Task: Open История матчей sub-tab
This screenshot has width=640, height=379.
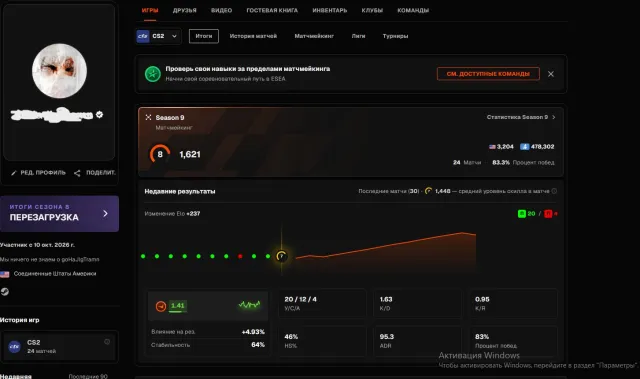Action: tap(253, 36)
